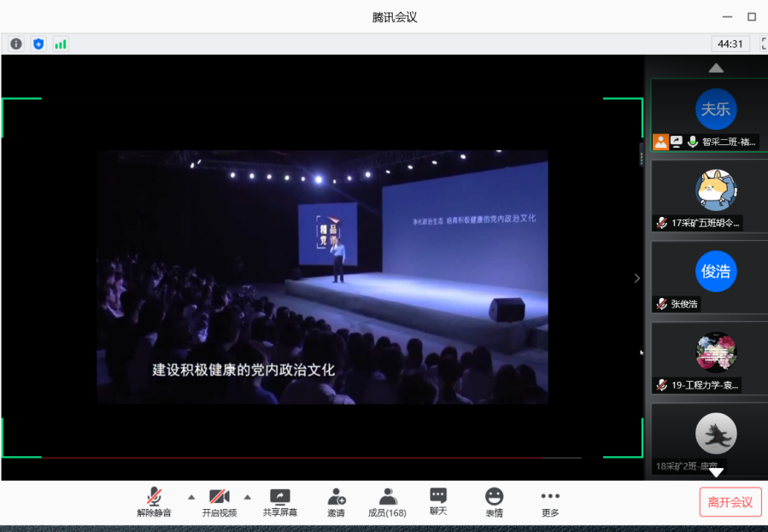Screen dimensions: 768x532
Task: Check the green network signal icon
Action: pyautogui.click(x=61, y=44)
